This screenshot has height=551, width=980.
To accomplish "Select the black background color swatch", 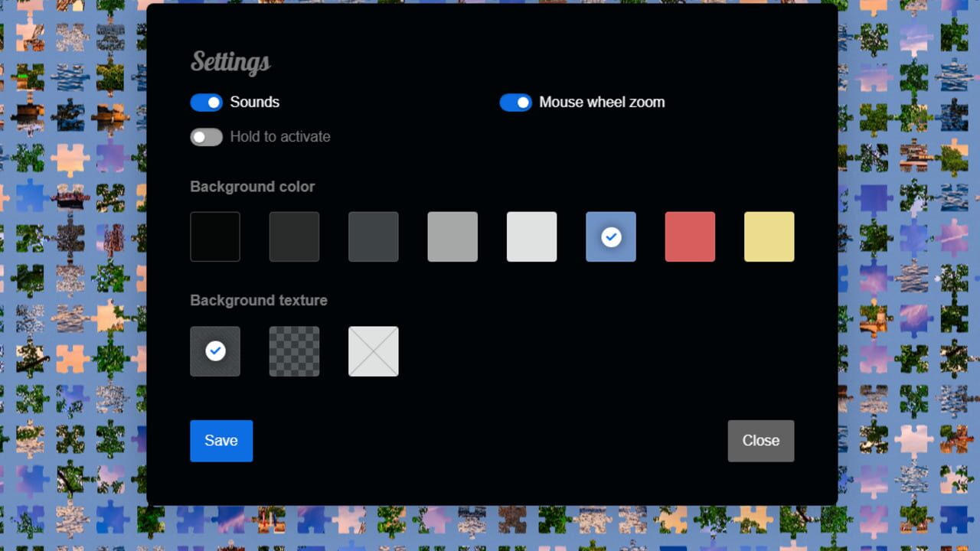I will click(x=215, y=237).
